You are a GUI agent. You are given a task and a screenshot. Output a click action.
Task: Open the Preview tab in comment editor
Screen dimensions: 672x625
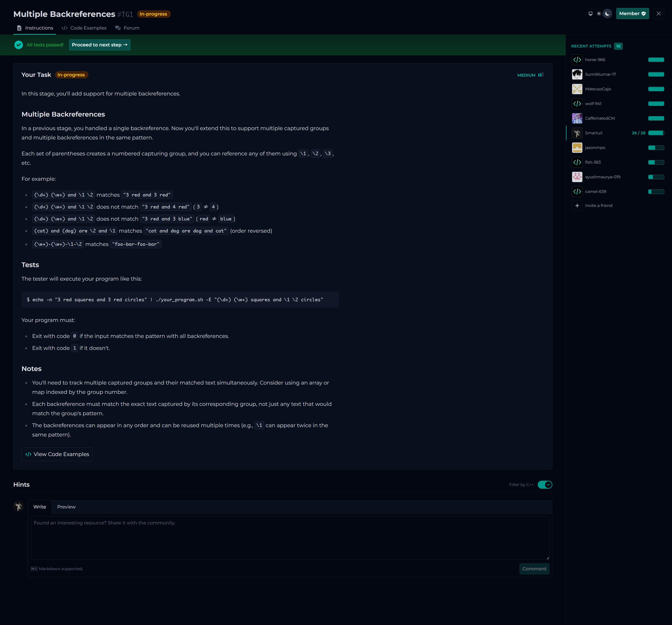pyautogui.click(x=66, y=507)
